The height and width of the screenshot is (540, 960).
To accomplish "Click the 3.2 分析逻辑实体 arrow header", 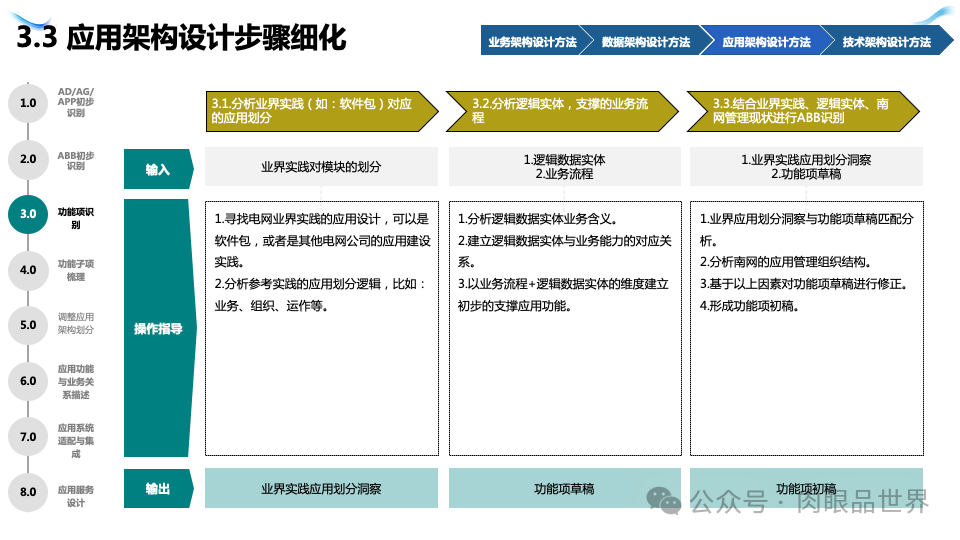I will pos(562,111).
